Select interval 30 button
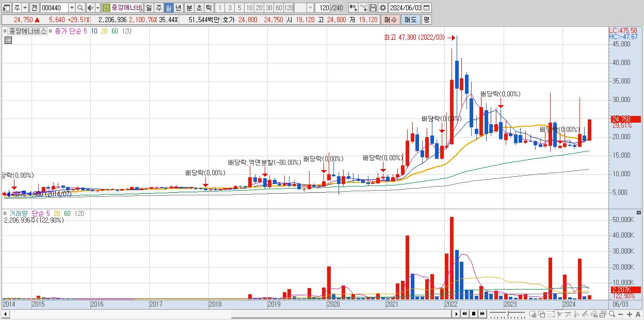This screenshot has height=320, width=644. coord(269,8)
